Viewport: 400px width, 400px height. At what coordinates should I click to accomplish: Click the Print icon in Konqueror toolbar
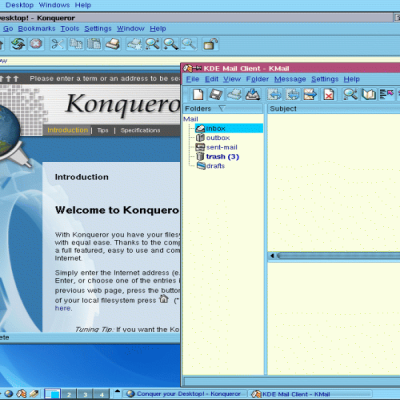[113, 44]
